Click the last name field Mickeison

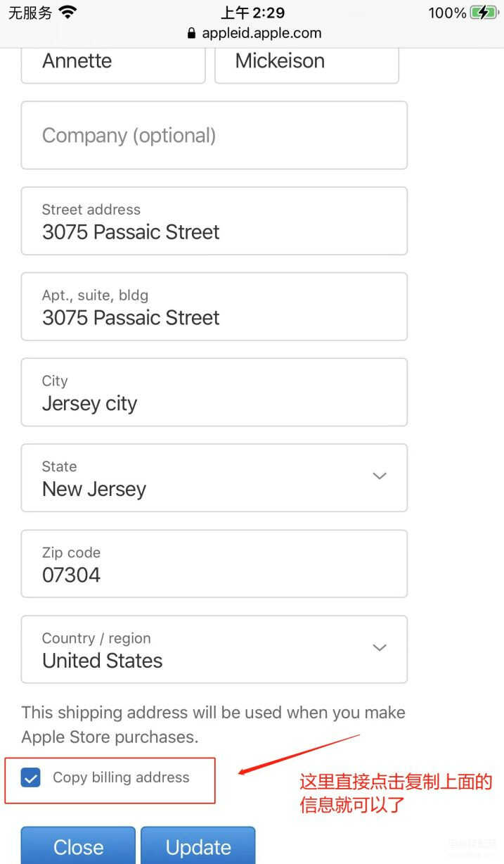(x=306, y=62)
